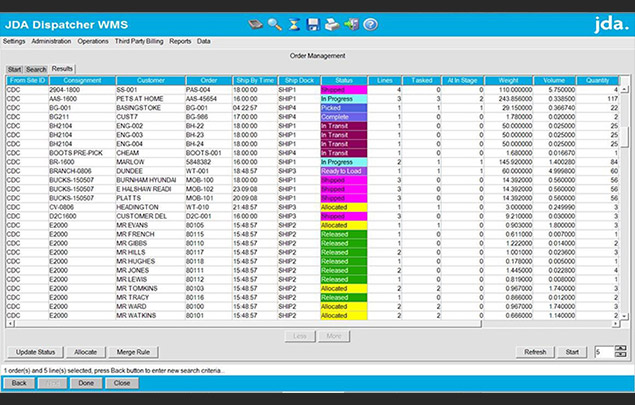635x405 pixels.
Task: Click the hourglass icon in the toolbar
Action: 294,25
